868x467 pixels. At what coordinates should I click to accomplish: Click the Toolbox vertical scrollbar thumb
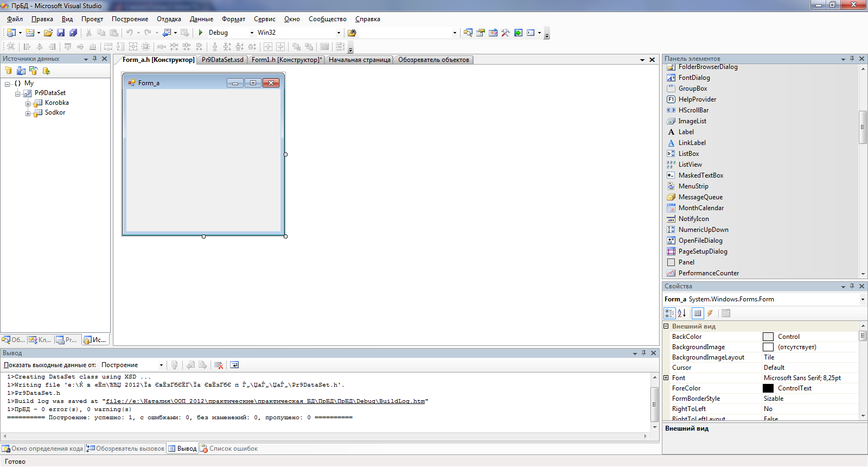pyautogui.click(x=863, y=127)
